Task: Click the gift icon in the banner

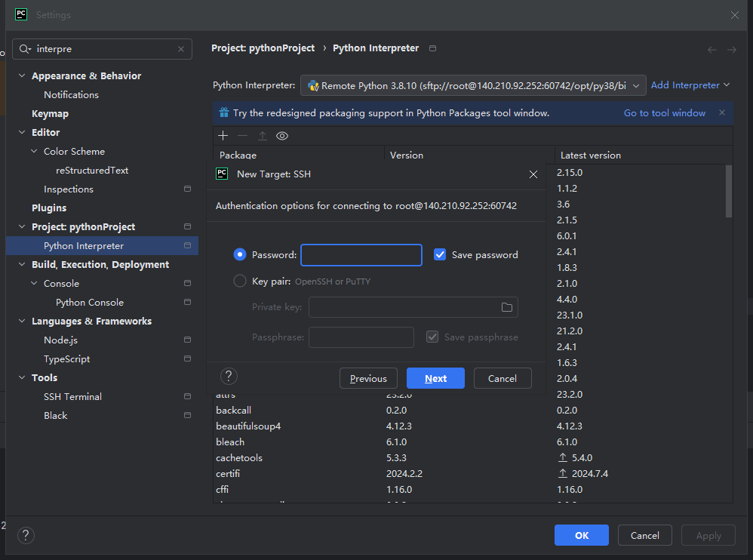Action: coord(224,113)
